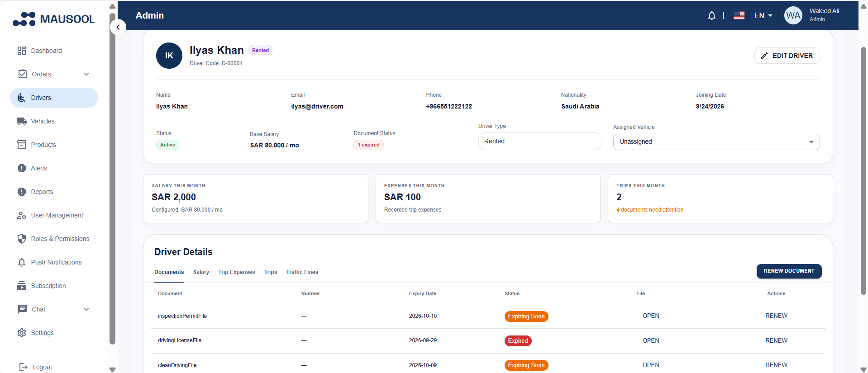The height and width of the screenshot is (373, 868).
Task: Open the Assigned Vehicle dropdown
Action: (716, 142)
